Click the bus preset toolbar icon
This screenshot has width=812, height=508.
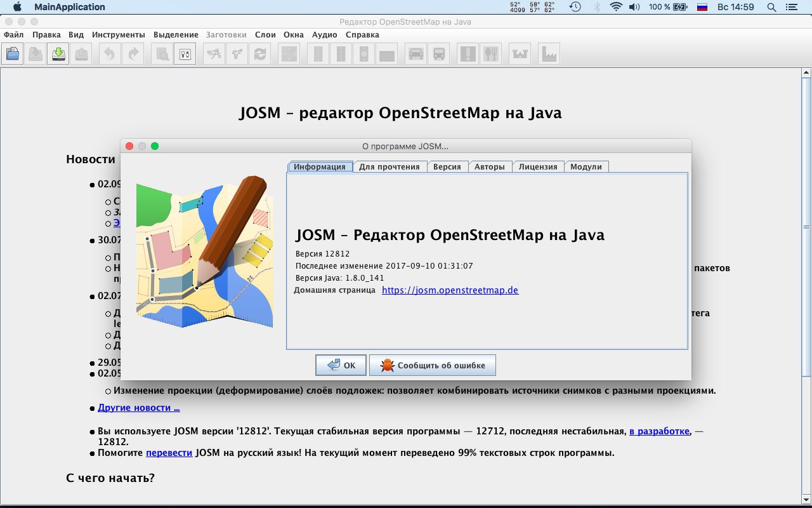click(x=439, y=54)
